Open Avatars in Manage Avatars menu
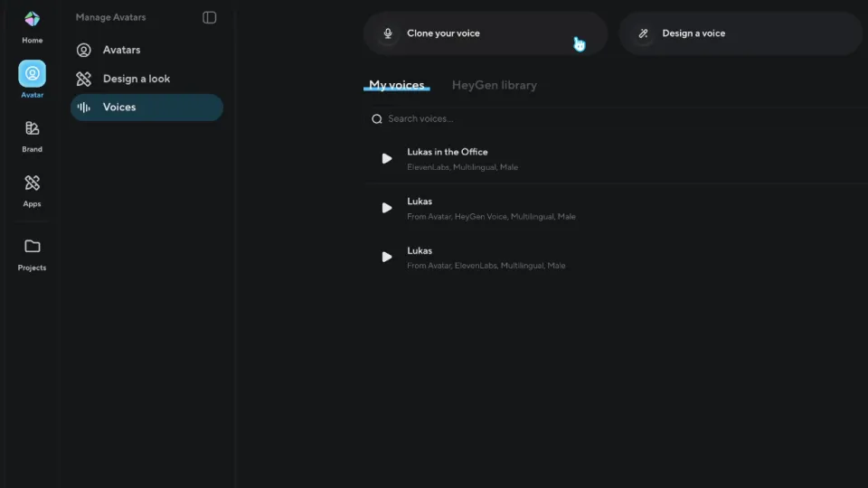The width and height of the screenshot is (868, 488). coord(146,50)
